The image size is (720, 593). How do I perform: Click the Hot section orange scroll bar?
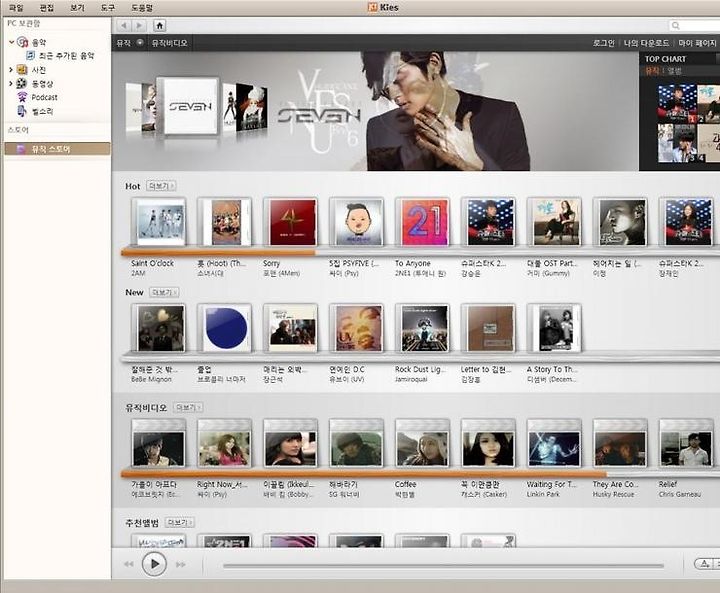tap(218, 252)
